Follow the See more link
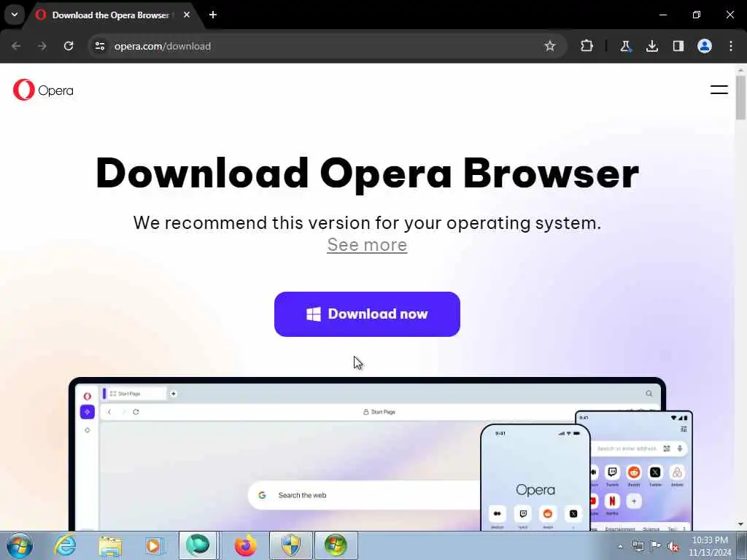 [x=368, y=245]
